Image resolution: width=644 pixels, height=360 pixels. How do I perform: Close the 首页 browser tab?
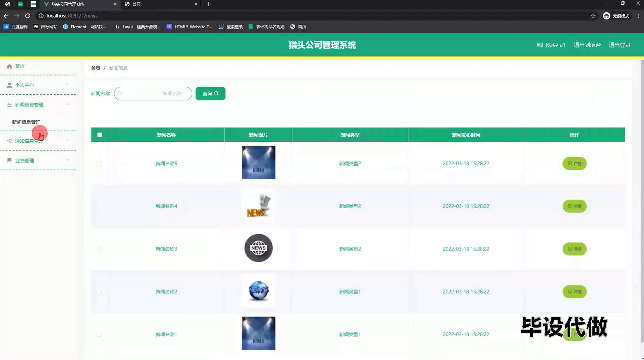(196, 4)
